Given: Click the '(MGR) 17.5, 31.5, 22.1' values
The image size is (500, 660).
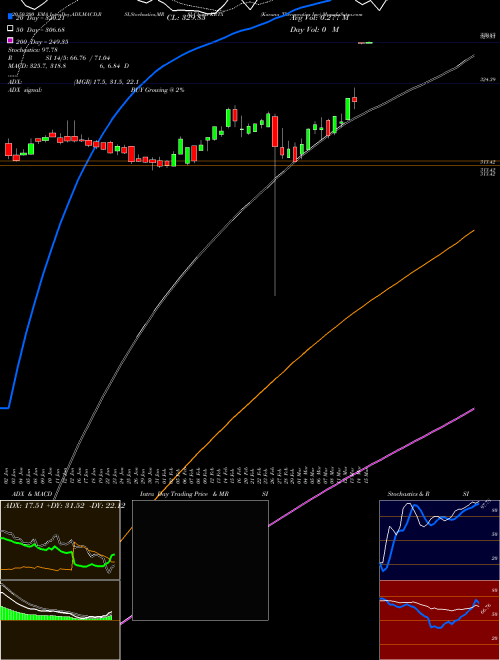Looking at the screenshot, I should [106, 82].
